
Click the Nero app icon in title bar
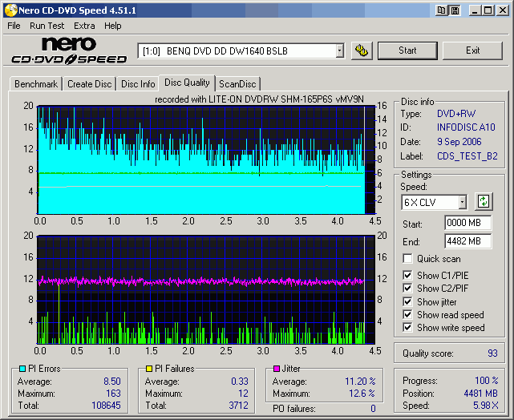tap(9, 10)
